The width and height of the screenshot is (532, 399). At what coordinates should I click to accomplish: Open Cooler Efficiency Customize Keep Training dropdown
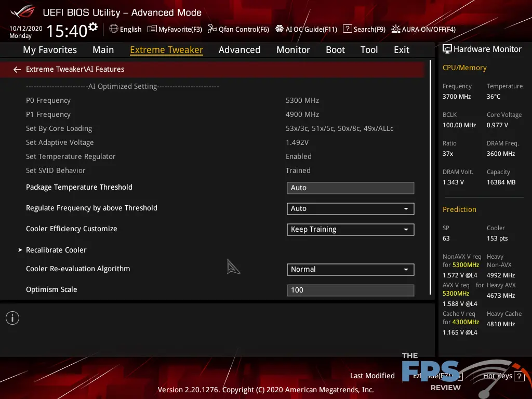click(x=350, y=229)
